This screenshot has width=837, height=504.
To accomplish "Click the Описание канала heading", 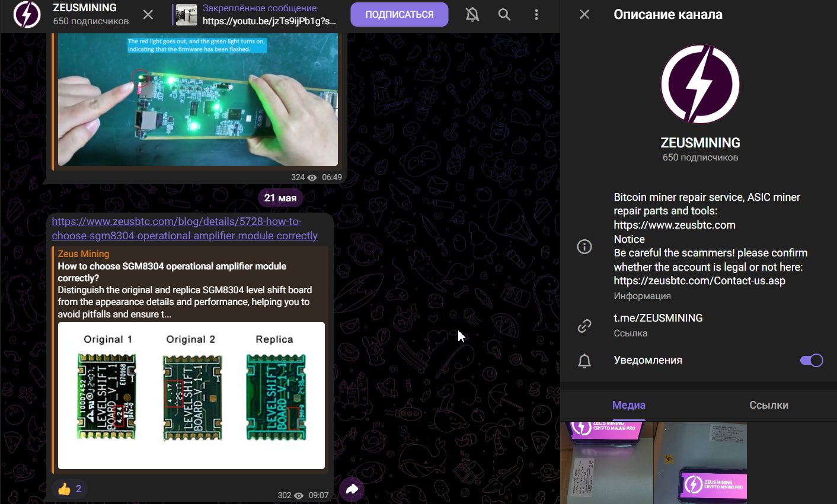I will [x=668, y=14].
